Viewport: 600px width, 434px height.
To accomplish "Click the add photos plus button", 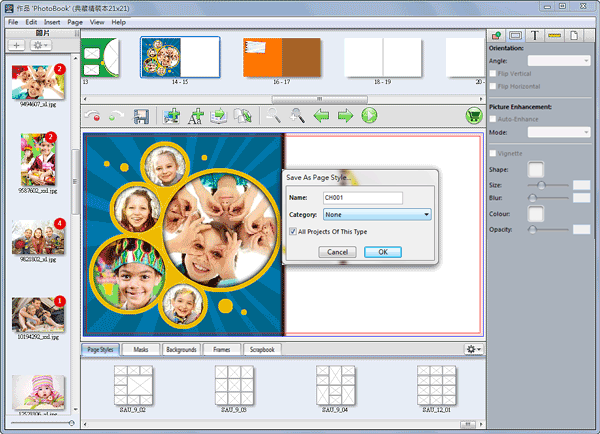I will tap(16, 46).
